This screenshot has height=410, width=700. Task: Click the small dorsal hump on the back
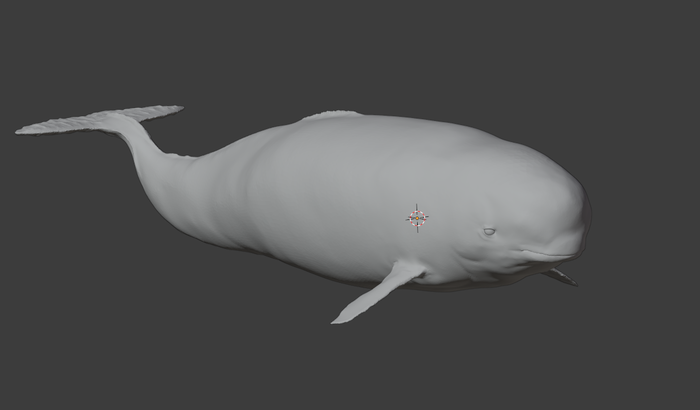coord(330,115)
